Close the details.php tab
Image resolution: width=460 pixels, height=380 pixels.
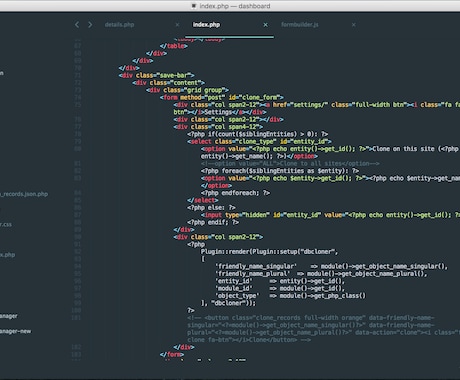177,25
